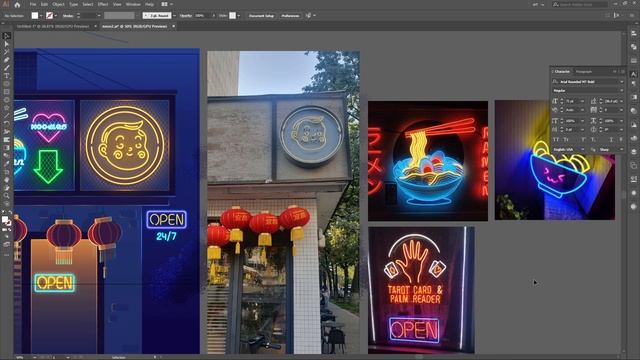
Task: Toggle All Caps in Character panel
Action: [x=556, y=140]
